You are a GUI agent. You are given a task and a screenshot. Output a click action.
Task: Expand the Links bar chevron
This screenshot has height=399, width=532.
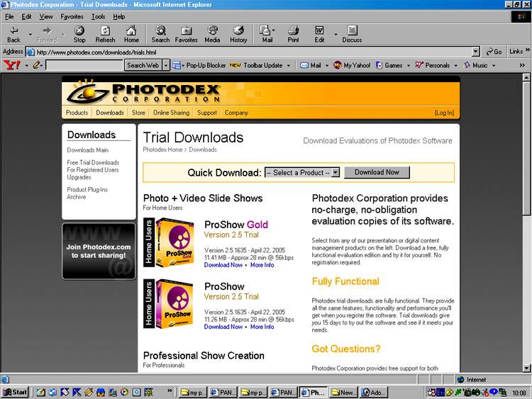pos(528,50)
